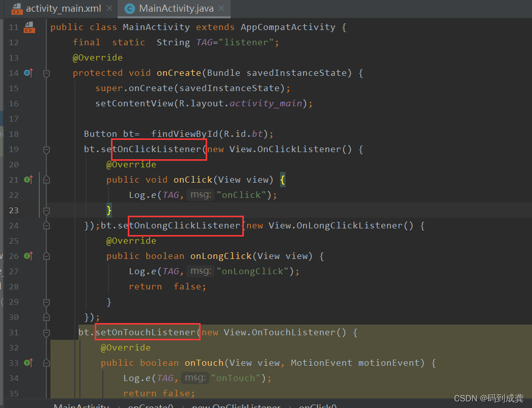
Task: Click the fold end marker on line 30
Action: [46, 317]
